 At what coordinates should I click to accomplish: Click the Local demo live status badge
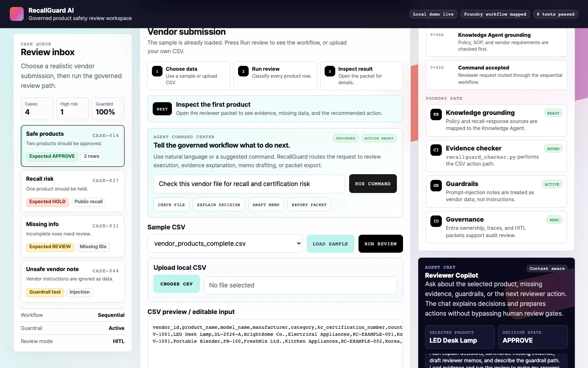(433, 14)
